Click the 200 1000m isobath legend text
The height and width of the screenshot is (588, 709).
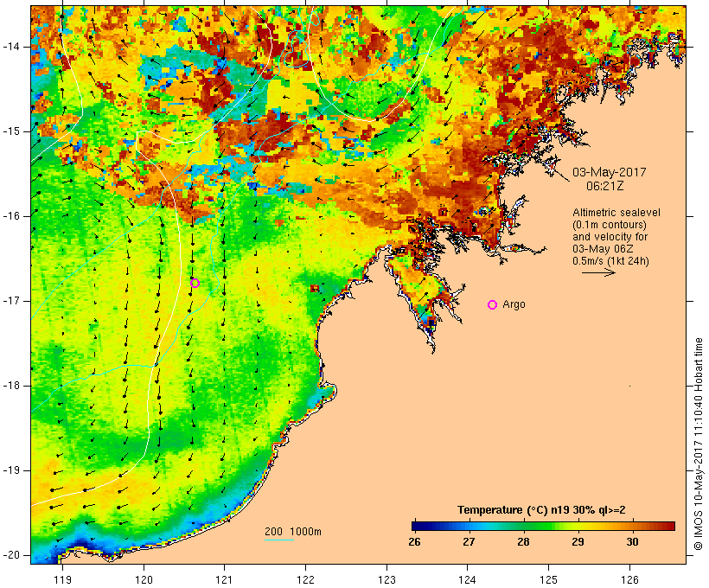click(x=293, y=532)
